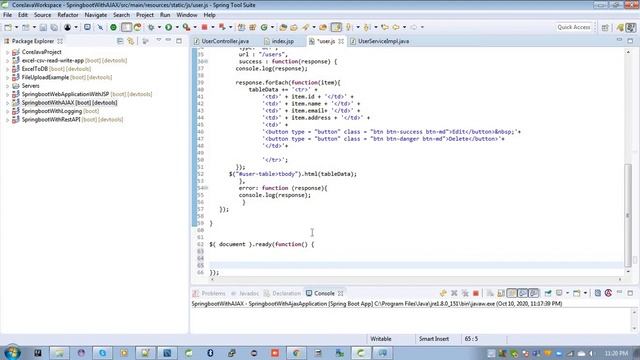Open the New Console View dropdown arrow
640x360 pixels.
(x=585, y=293)
